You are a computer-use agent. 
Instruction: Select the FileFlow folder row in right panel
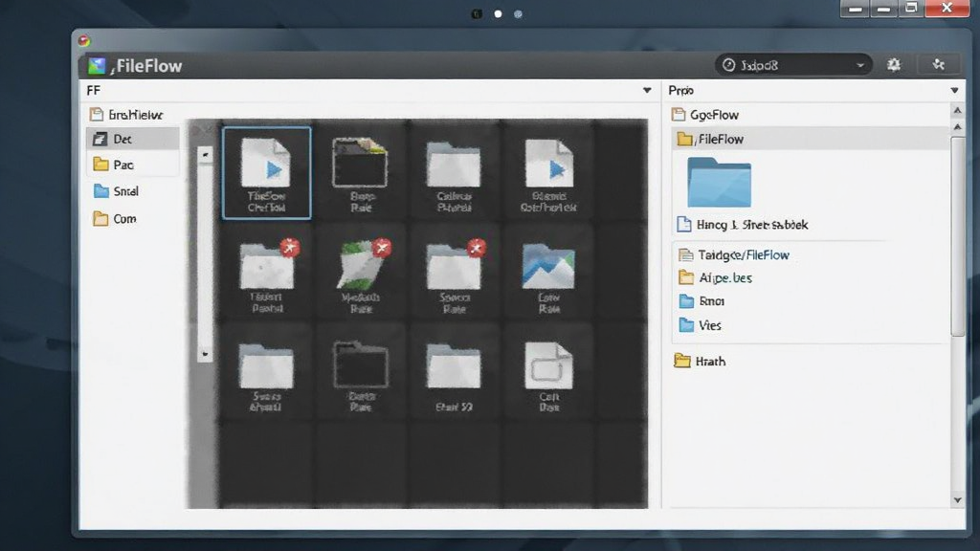[810, 139]
